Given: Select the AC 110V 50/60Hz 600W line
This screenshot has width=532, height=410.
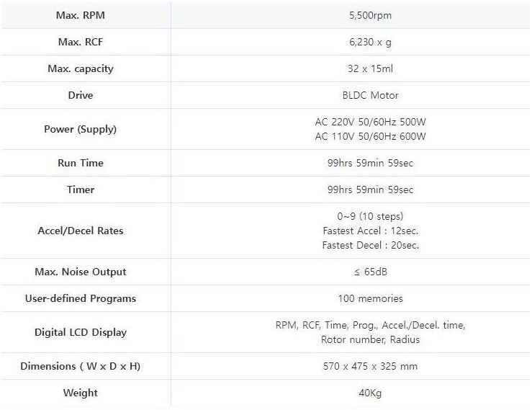Looking at the screenshot, I should point(370,136).
